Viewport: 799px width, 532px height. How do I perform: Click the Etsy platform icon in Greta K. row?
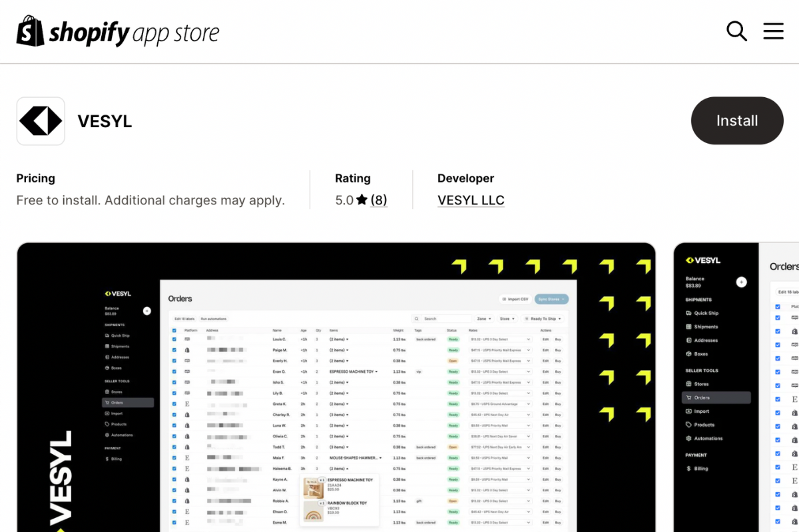187,404
